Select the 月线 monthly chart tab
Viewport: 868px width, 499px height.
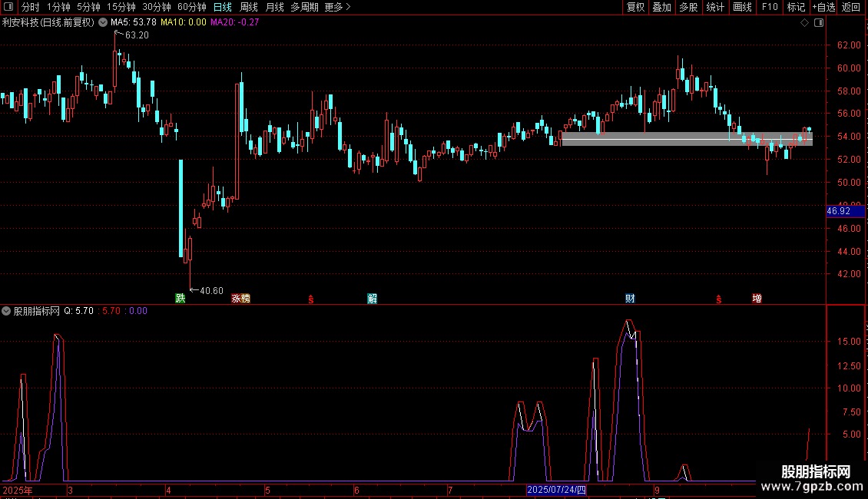point(274,7)
